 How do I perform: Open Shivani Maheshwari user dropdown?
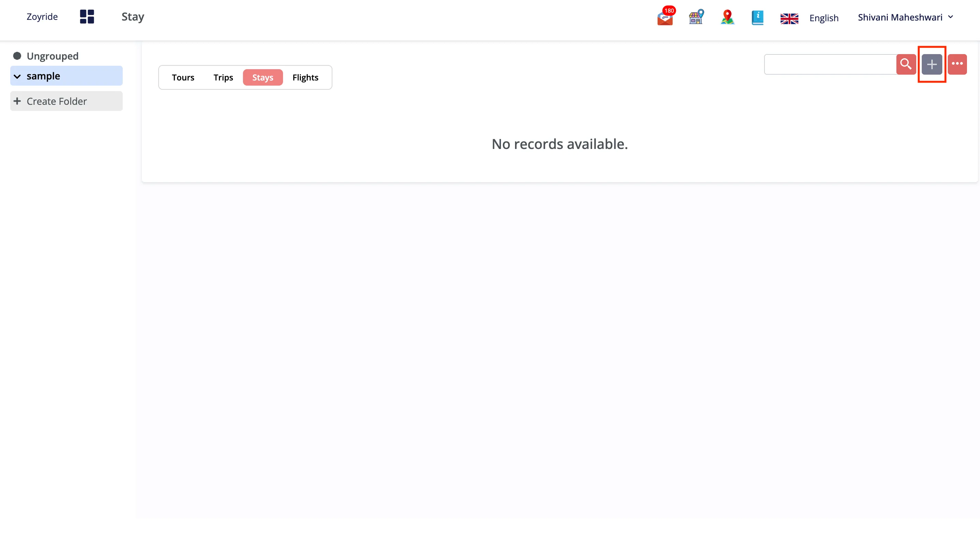[905, 17]
